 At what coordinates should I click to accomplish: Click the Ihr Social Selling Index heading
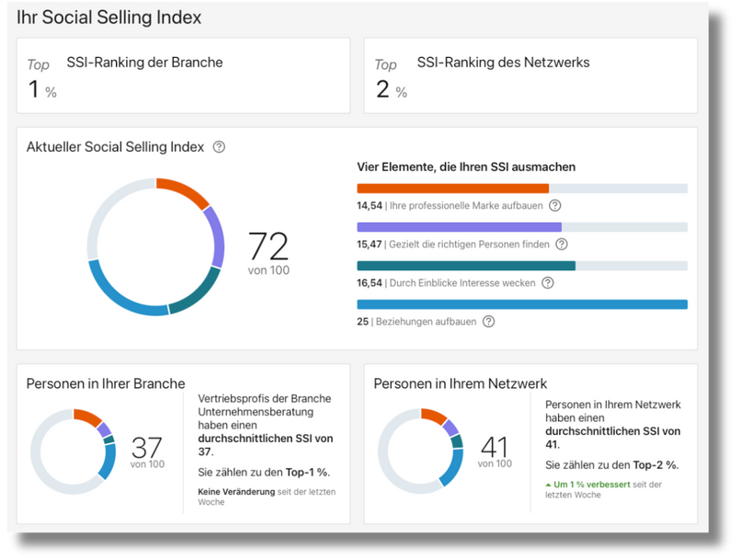[109, 17]
